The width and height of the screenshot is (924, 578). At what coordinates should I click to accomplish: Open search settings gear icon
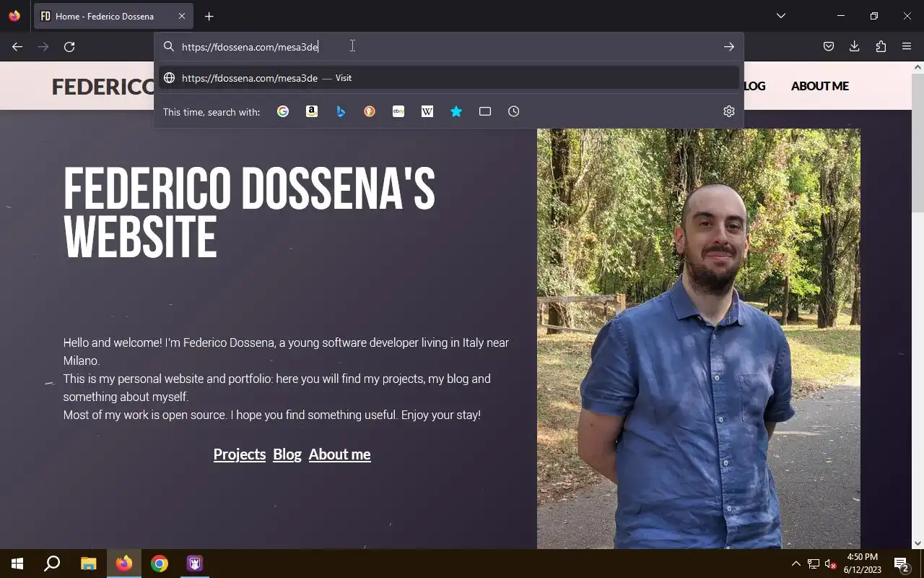[729, 111]
